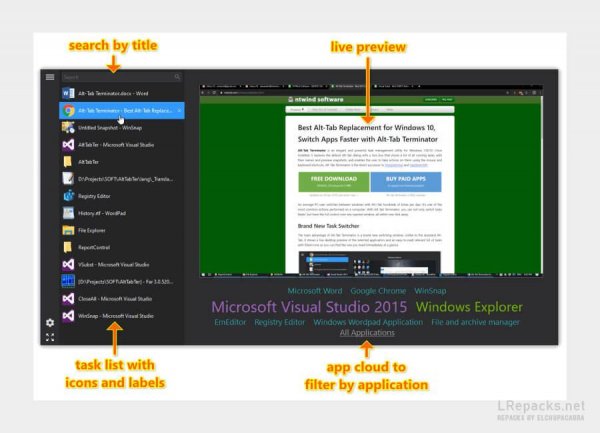Select the File Explorer icon
Screen dimensions: 600x433
pyautogui.click(x=68, y=230)
